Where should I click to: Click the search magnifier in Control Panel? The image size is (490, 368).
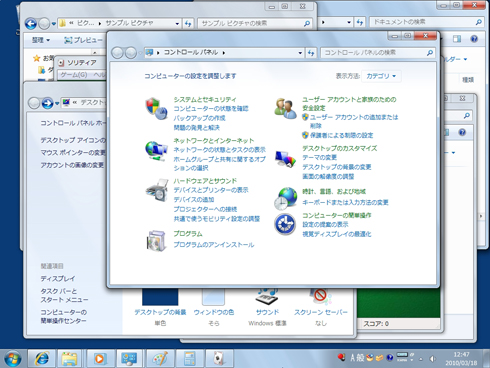coord(430,53)
